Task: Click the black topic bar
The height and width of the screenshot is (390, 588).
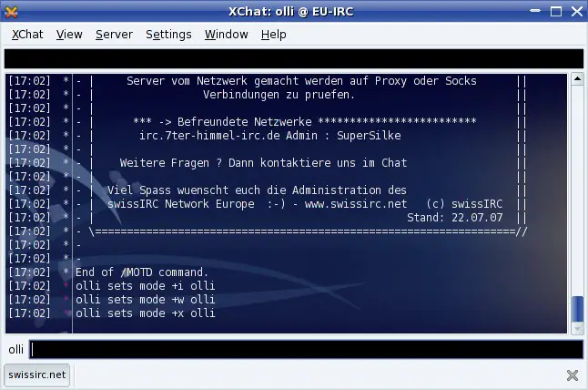Action: (294, 58)
